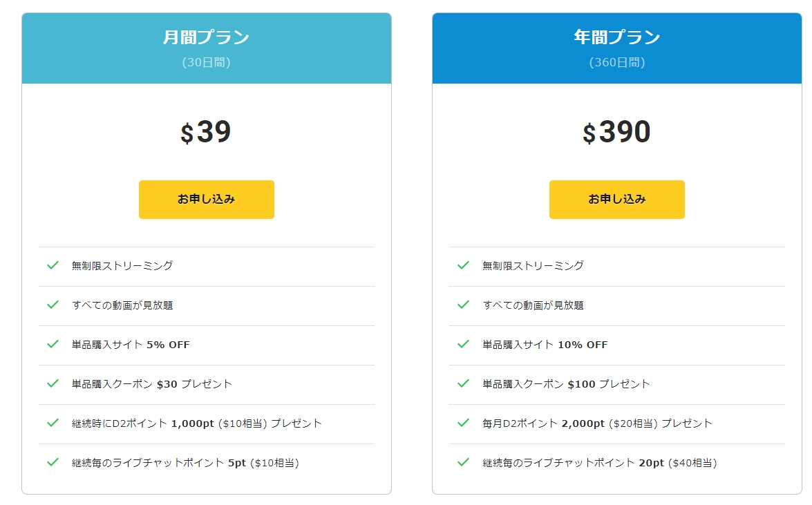The width and height of the screenshot is (812, 505).
Task: Click the (360日間) duration label
Action: point(616,62)
